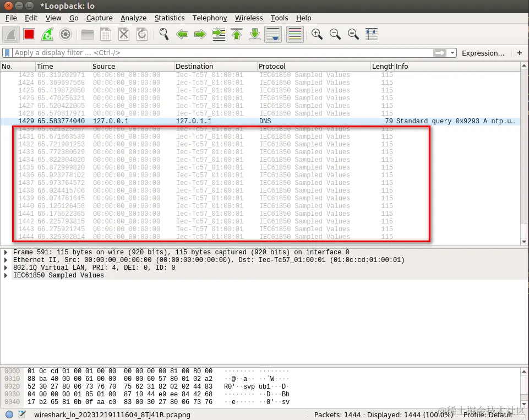Click hex pane scrollbar down arrow
This screenshot has height=420, width=529.
coord(524,404)
